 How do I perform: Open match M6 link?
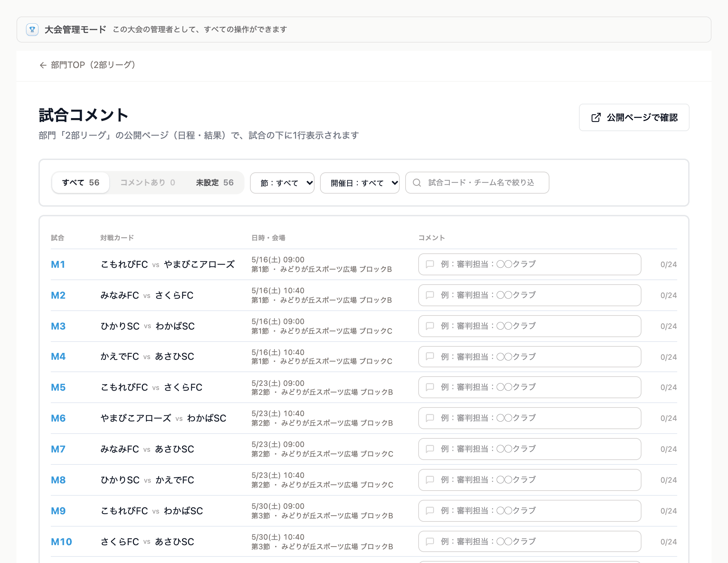pyautogui.click(x=58, y=418)
